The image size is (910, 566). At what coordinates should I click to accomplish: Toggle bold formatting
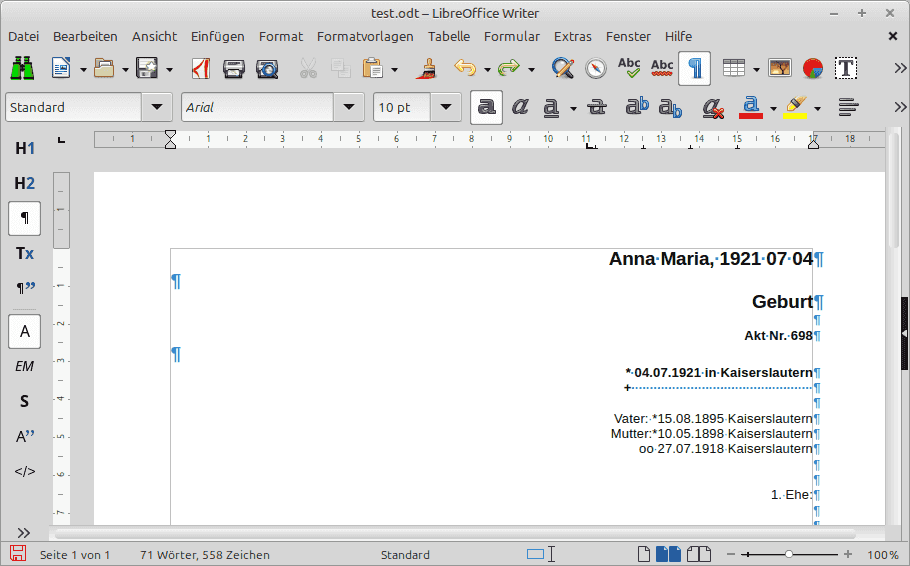pos(487,107)
